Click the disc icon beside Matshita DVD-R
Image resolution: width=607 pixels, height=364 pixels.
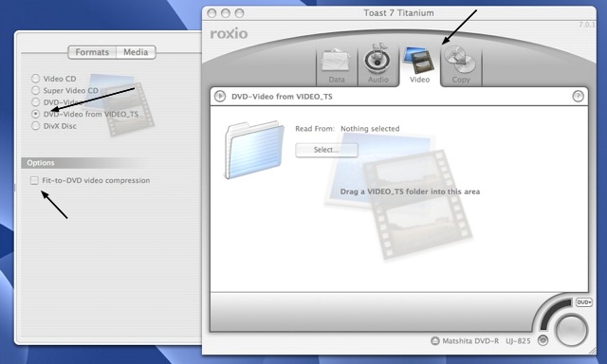[x=435, y=341]
